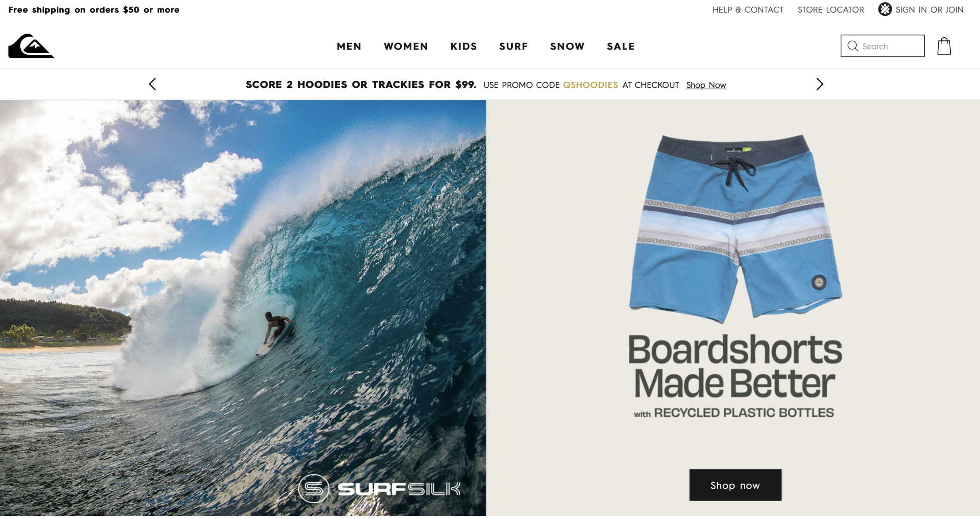Click the boardshorts product image
This screenshot has width=980, height=519.
(735, 229)
